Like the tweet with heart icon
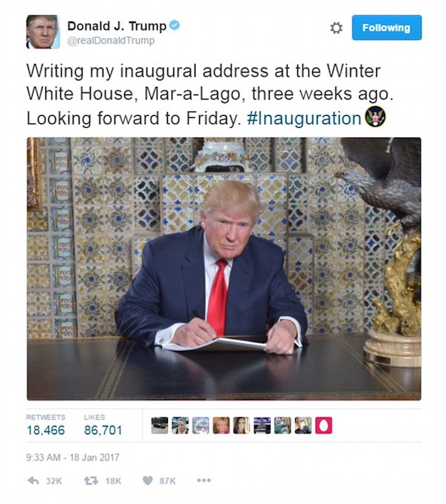446x504 pixels. pyautogui.click(x=147, y=480)
